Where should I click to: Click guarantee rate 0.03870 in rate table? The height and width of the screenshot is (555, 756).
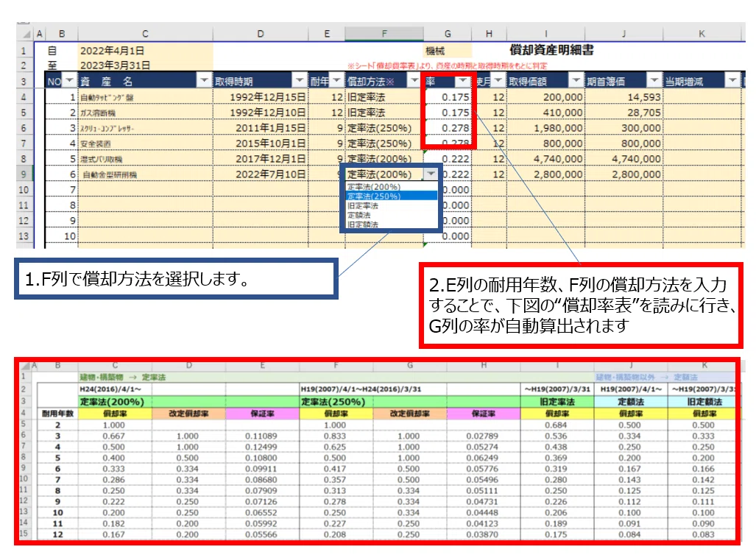coord(482,534)
